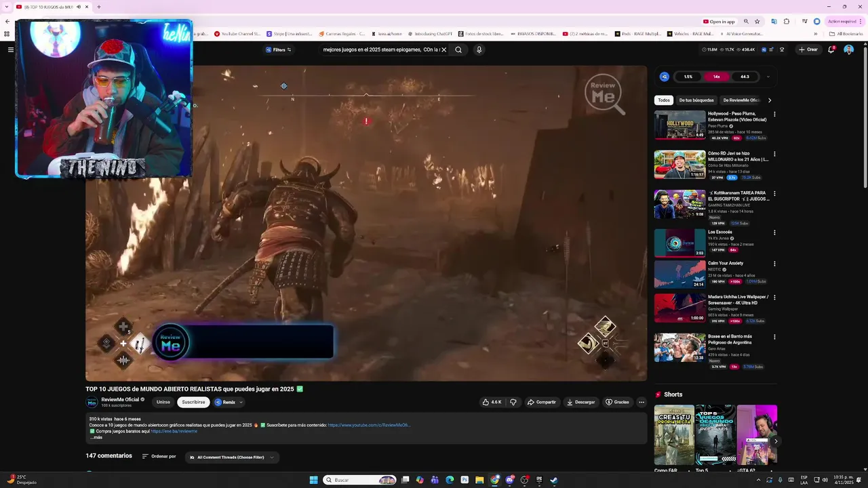Open Calm Your Anxiety video thumbnail
The image size is (868, 488).
point(679,274)
